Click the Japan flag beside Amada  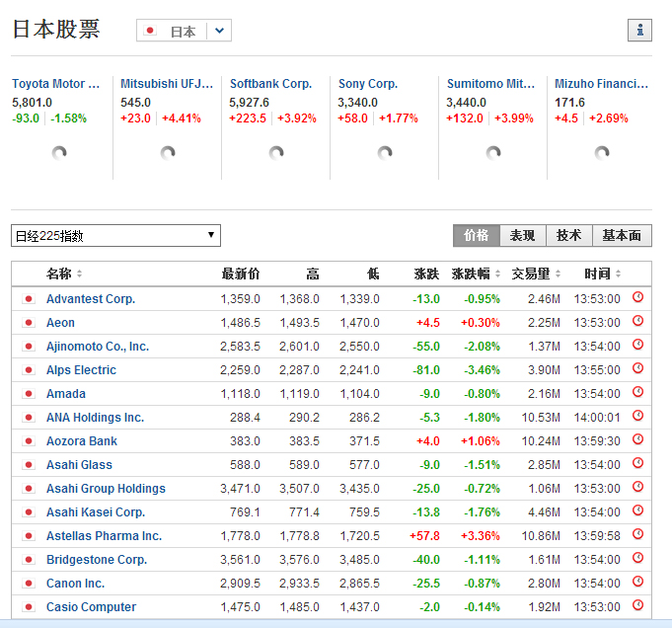[x=29, y=394]
